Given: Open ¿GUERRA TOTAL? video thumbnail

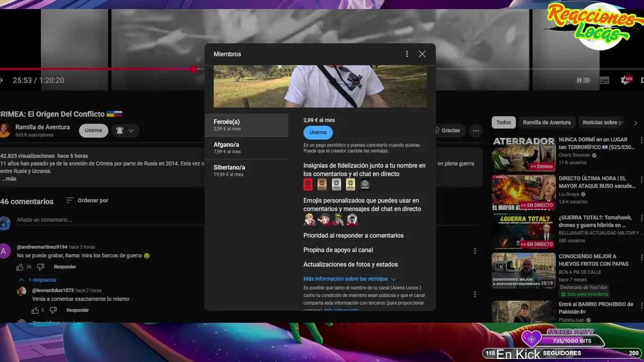Looking at the screenshot, I should coord(523,232).
